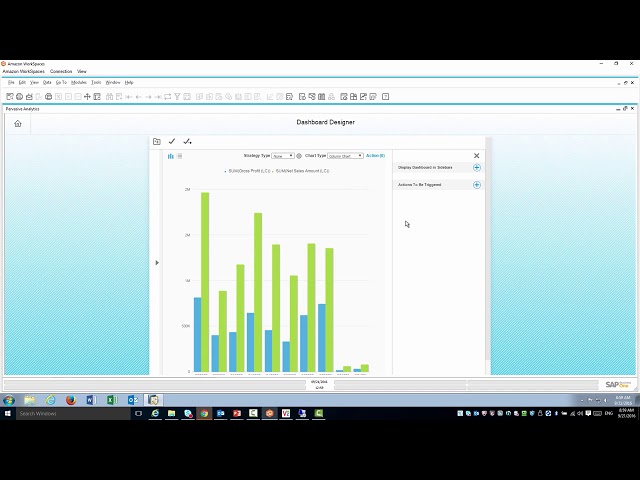The image size is (640, 480).
Task: Add Display Dashboard in Sidebars action
Action: click(477, 167)
